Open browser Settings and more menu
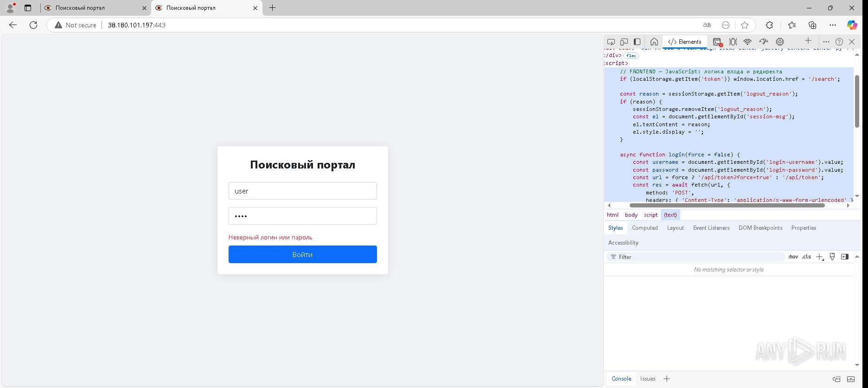 (833, 25)
